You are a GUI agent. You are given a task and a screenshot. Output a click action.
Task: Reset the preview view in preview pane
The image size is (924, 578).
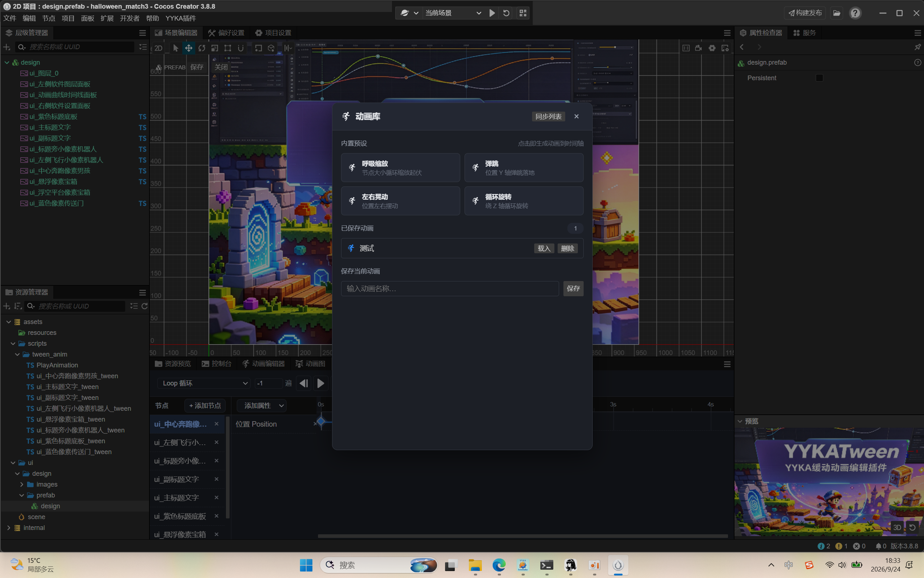[912, 527]
